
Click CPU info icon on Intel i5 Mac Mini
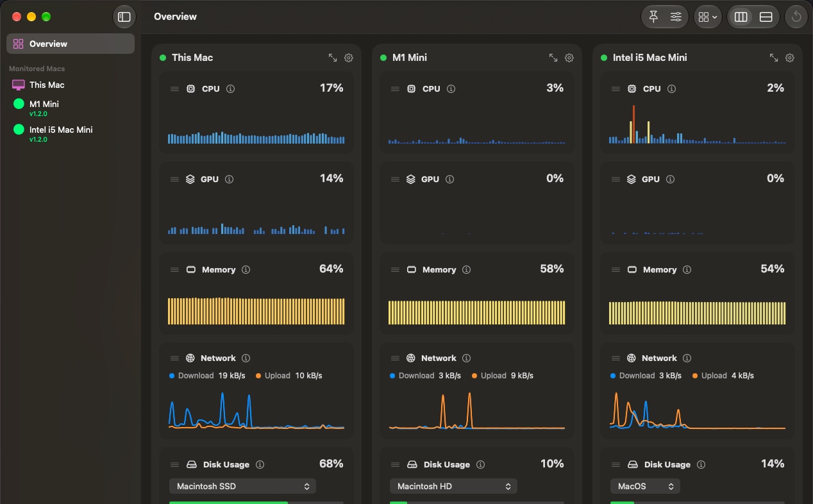(x=672, y=89)
